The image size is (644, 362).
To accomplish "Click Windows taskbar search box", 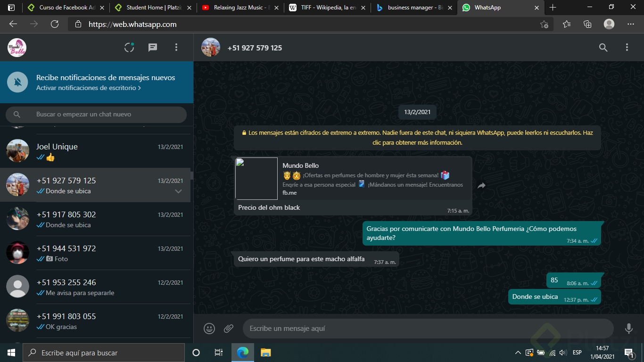I will 104,353.
